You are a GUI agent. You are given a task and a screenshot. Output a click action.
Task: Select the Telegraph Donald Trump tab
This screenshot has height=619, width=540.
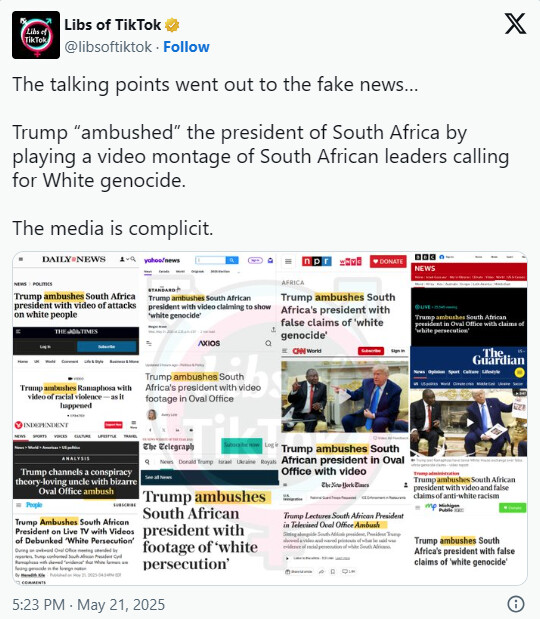pyautogui.click(x=196, y=461)
